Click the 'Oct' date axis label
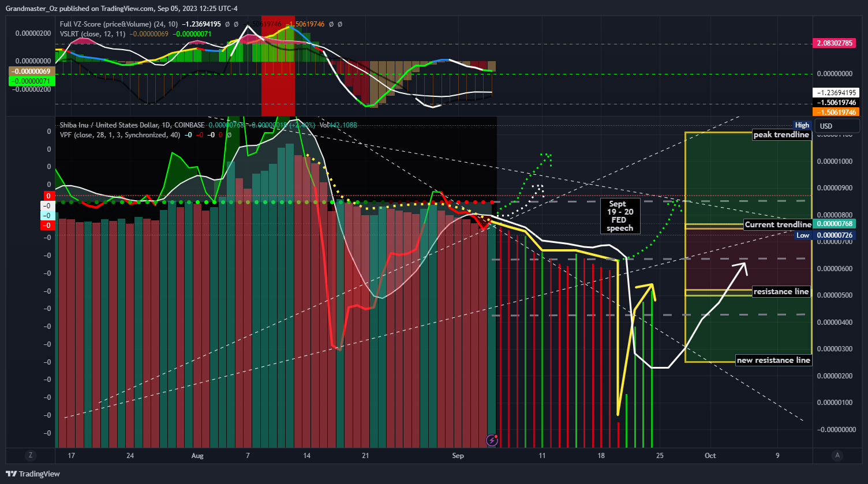Screen dimensions: 868x484 tap(710, 456)
